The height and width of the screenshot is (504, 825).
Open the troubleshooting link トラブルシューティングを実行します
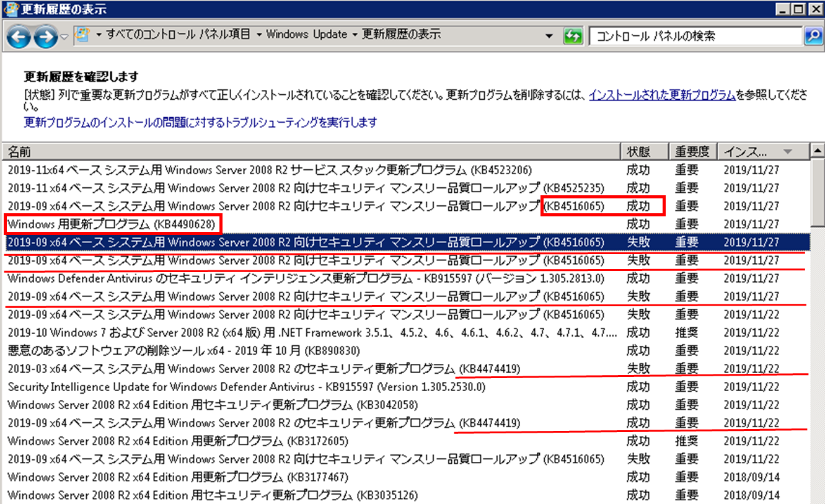pyautogui.click(x=200, y=122)
